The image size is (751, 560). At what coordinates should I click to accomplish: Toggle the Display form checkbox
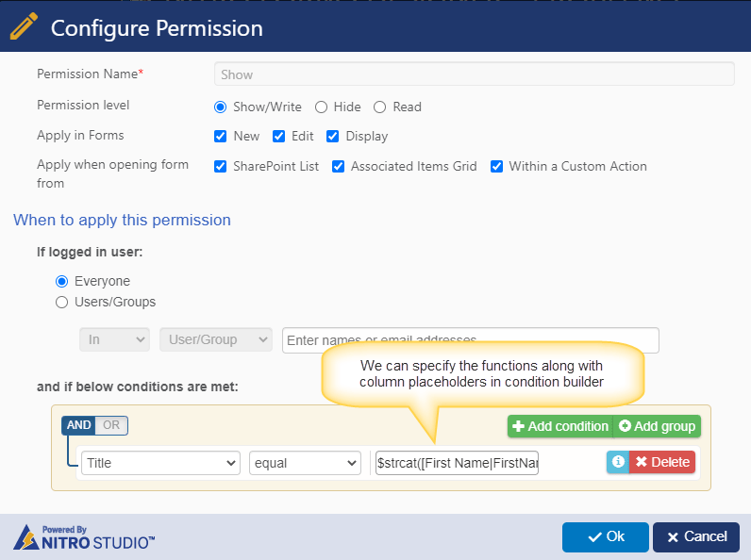[332, 137]
